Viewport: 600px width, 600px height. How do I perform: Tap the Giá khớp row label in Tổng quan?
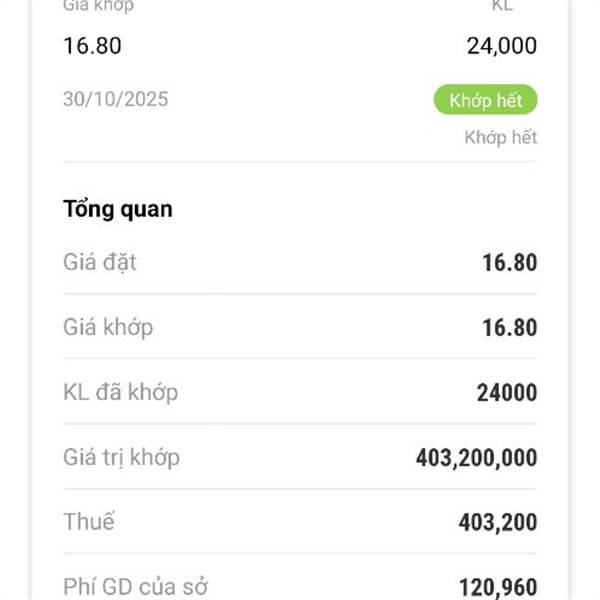click(108, 327)
